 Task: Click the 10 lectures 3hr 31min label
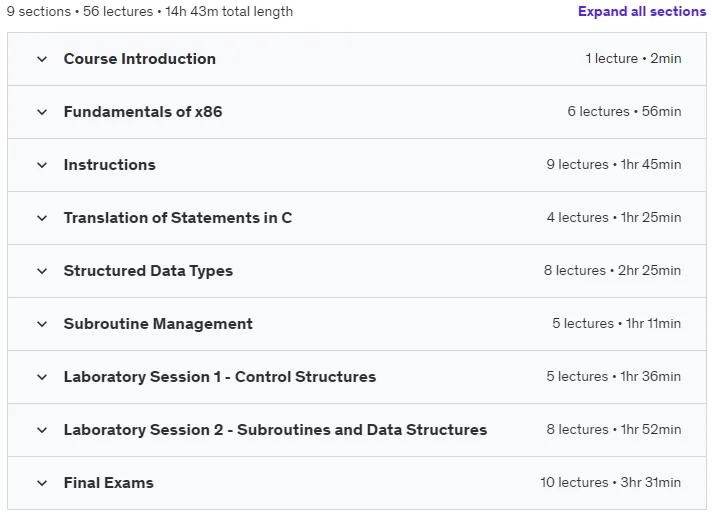[610, 483]
